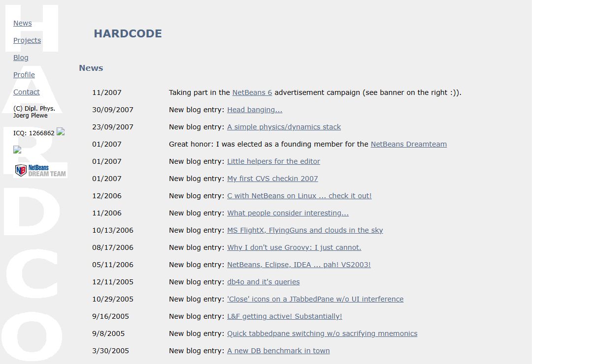
Task: Read 'L&F getting active! Substantially!'
Action: 285,316
